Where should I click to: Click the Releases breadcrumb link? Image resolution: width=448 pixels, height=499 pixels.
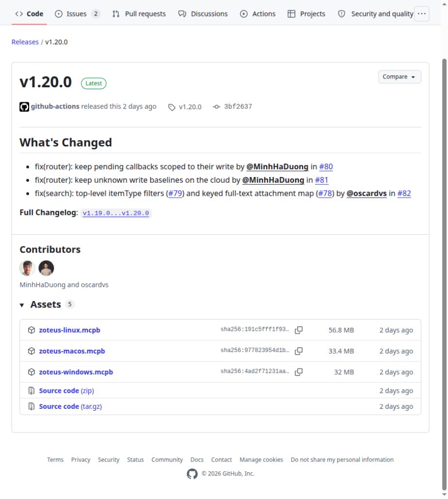point(25,42)
